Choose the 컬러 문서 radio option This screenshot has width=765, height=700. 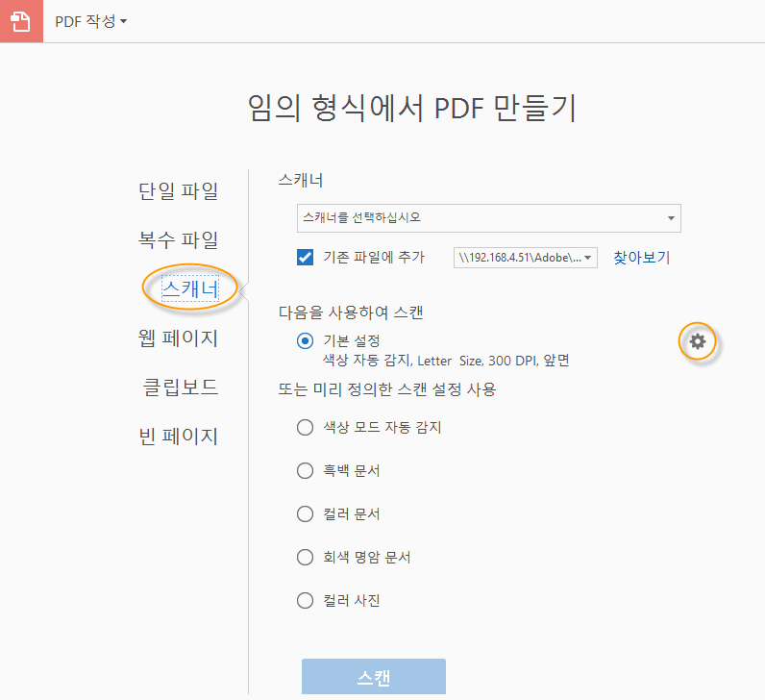(306, 513)
